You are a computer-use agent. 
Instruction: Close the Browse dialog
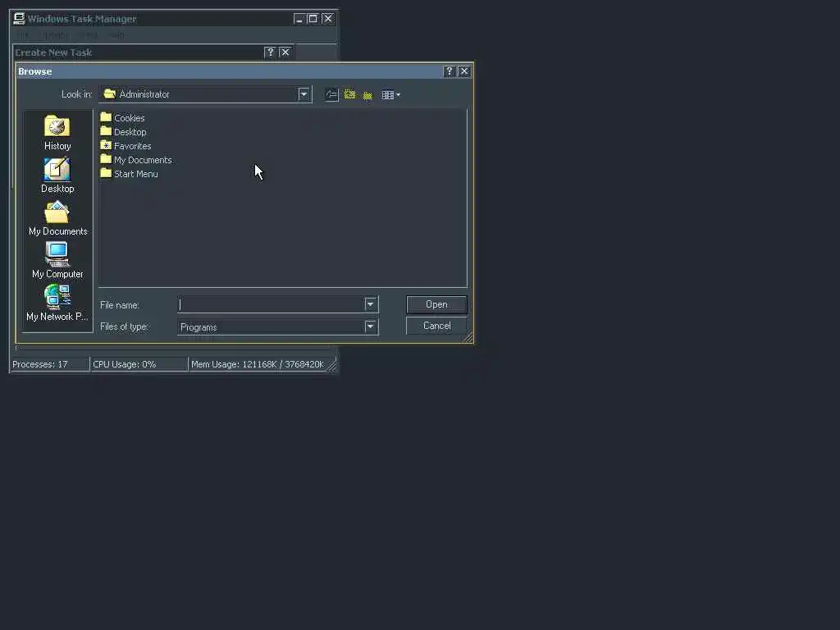(464, 71)
